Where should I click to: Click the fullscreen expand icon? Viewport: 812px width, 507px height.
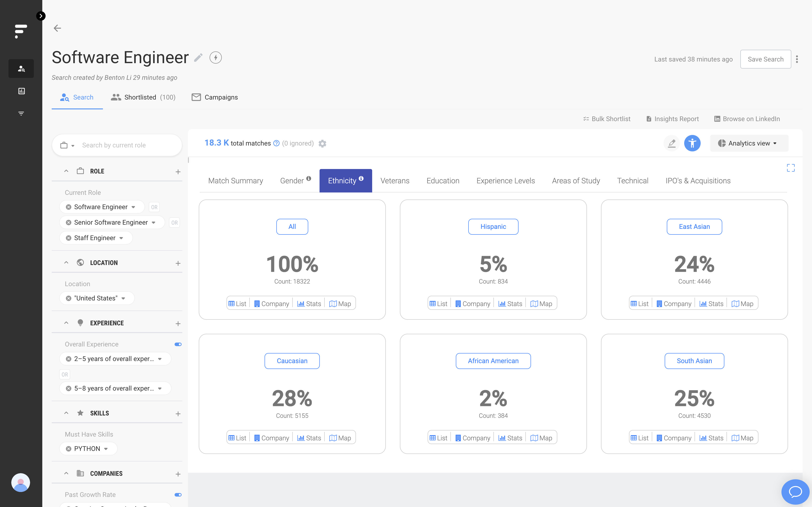(x=791, y=168)
